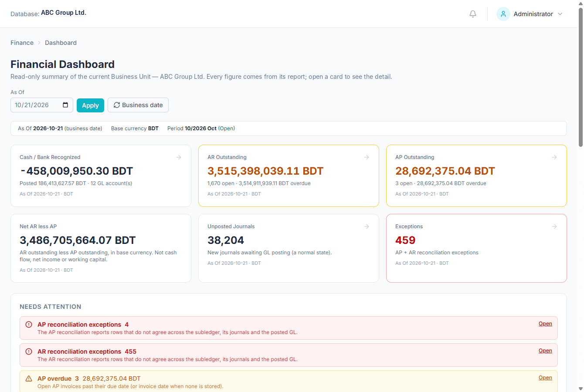Open Unposted Journals card arrow
Screen dimensions: 584x392
click(x=367, y=226)
